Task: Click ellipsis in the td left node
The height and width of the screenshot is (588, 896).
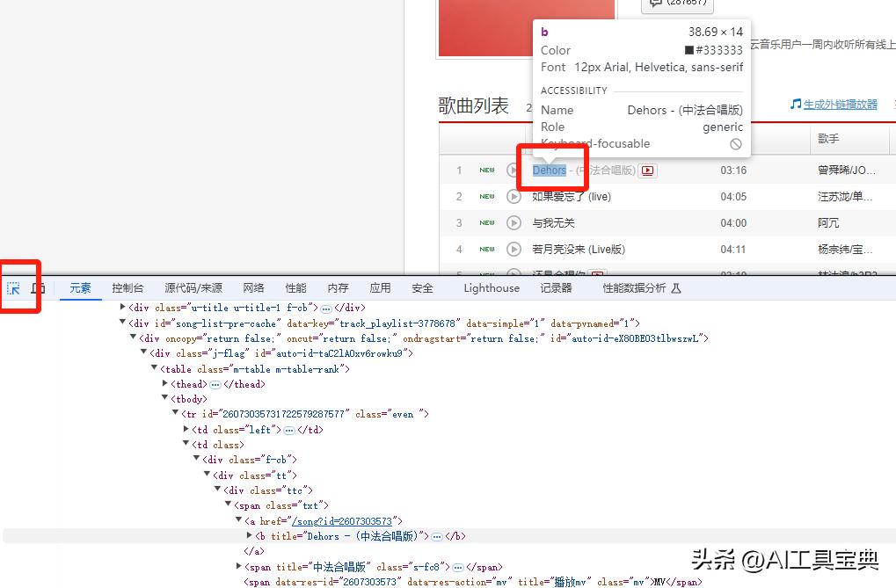Action: pos(289,431)
